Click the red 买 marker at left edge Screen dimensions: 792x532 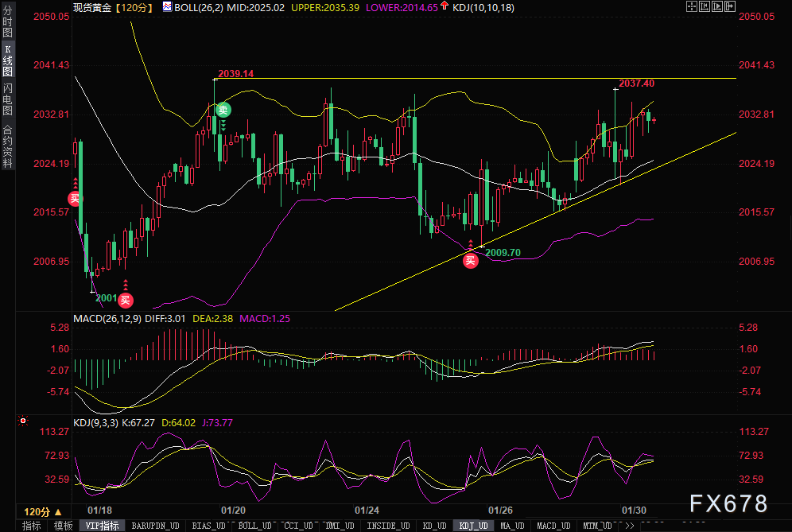[75, 199]
